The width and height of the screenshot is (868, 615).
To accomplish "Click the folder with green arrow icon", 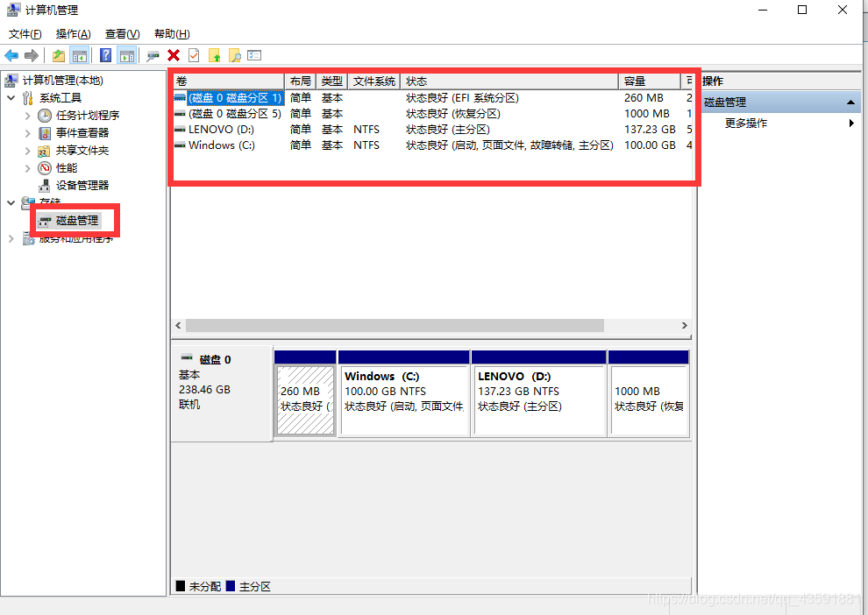I will [214, 55].
